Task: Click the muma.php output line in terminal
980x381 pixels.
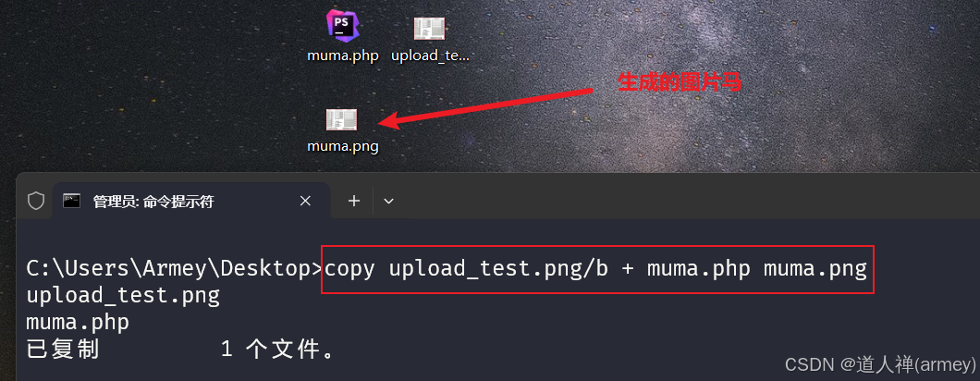Action: point(78,322)
